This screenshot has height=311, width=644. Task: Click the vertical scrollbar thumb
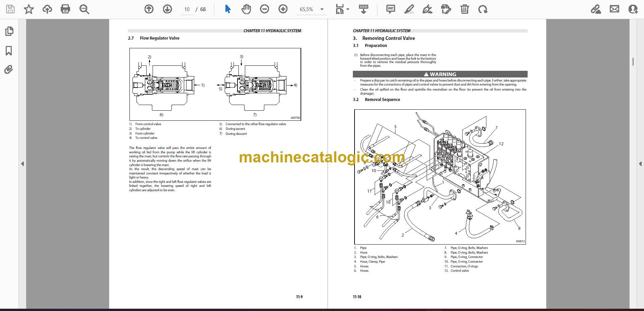click(x=633, y=62)
